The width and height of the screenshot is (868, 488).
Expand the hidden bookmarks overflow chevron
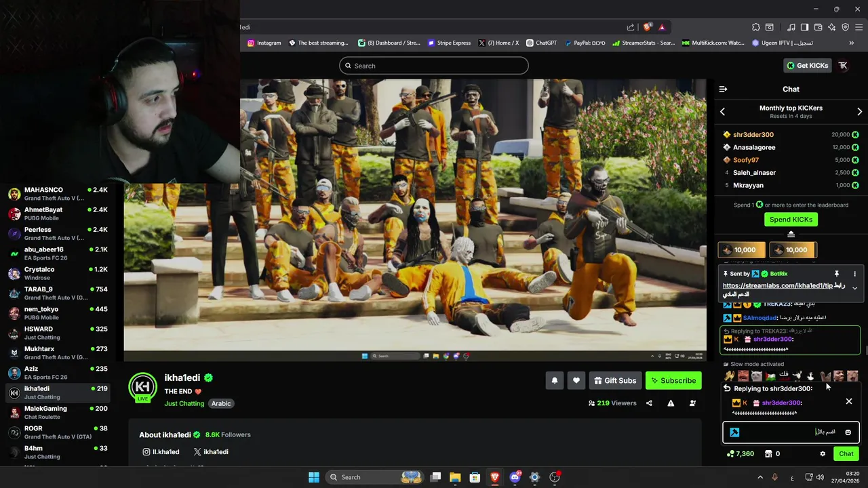click(x=852, y=43)
